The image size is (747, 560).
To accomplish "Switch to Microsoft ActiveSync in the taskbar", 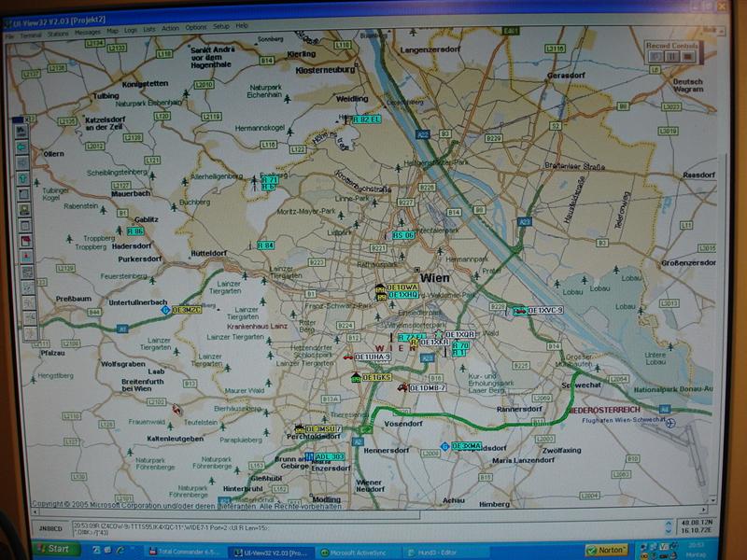I will (358, 553).
